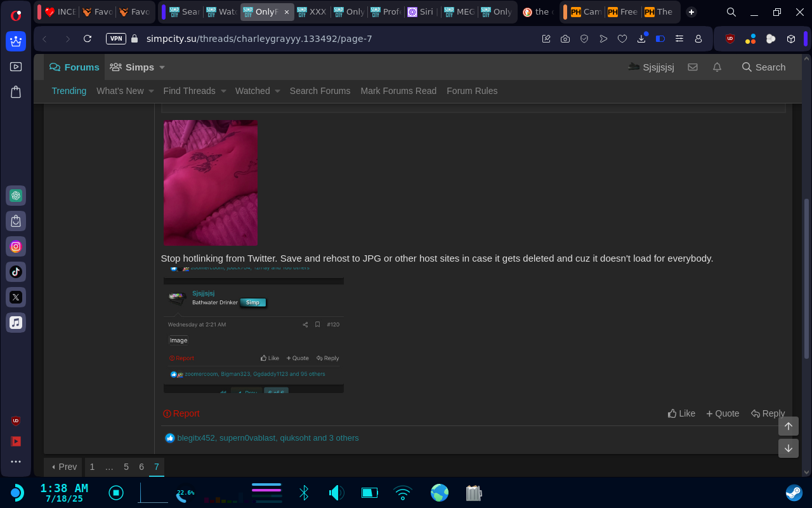This screenshot has width=812, height=508.
Task: Toggle Like on the post
Action: [681, 413]
